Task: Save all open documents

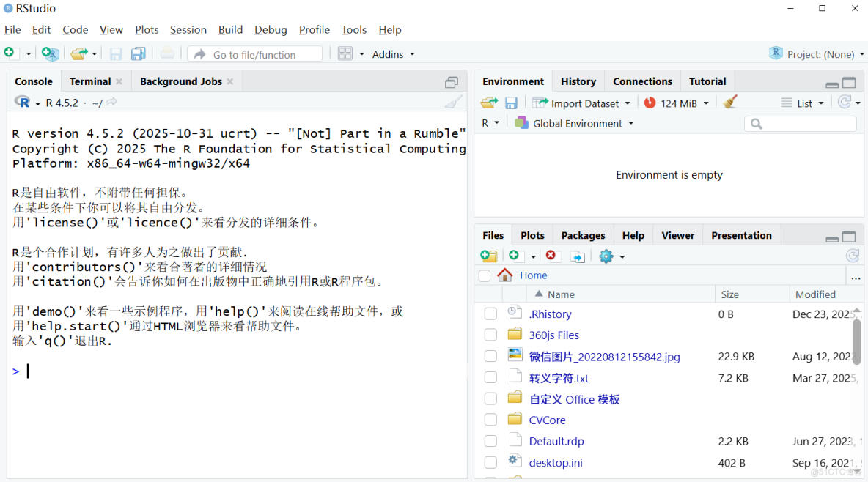Action: coord(138,53)
